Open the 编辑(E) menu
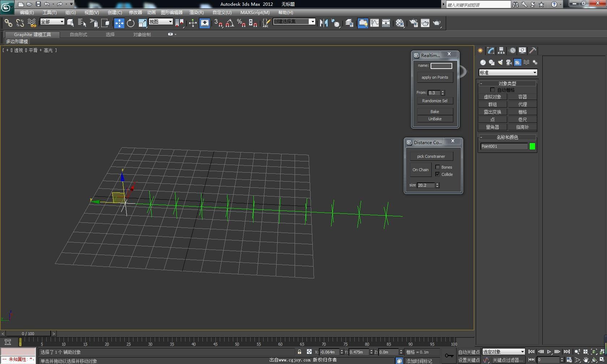The height and width of the screenshot is (364, 607). coord(27,12)
